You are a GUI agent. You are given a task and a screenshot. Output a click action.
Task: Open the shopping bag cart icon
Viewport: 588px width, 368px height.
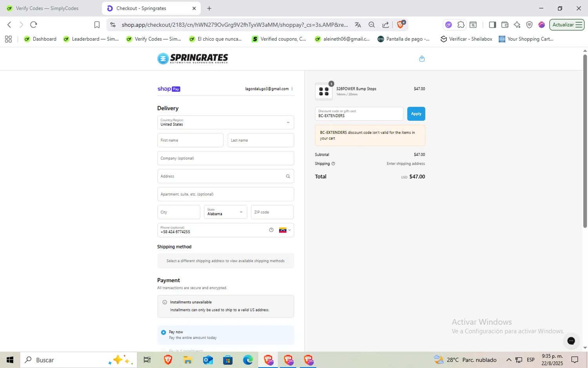422,59
